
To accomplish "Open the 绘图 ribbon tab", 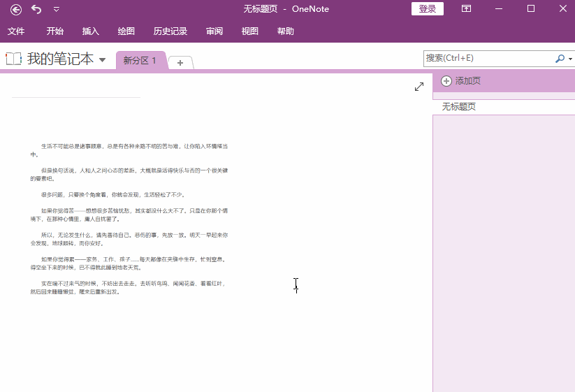I will pos(126,31).
